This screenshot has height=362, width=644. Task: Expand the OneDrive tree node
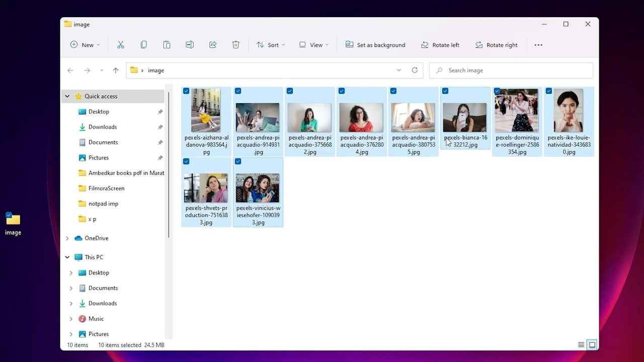[x=67, y=238]
